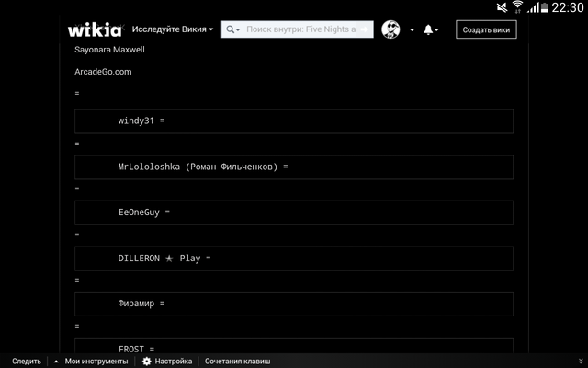This screenshot has width=588, height=368.
Task: Click the FROST = code block
Action: pyautogui.click(x=294, y=346)
